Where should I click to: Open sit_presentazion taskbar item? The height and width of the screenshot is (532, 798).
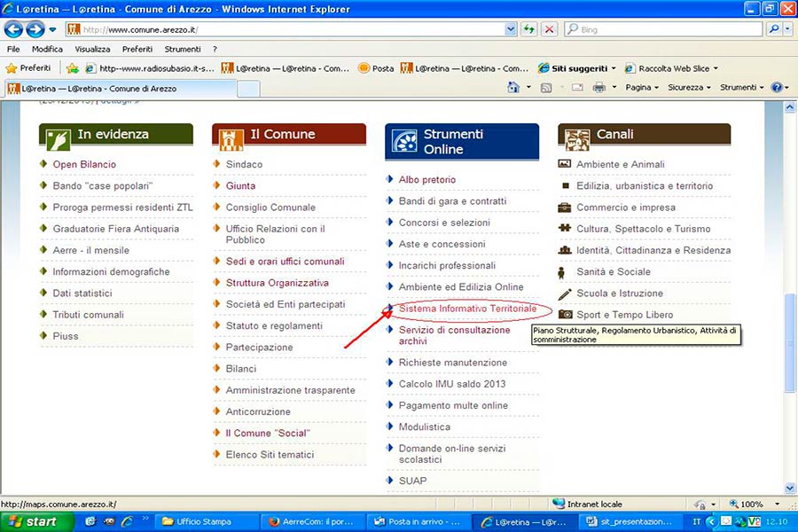tap(630, 522)
